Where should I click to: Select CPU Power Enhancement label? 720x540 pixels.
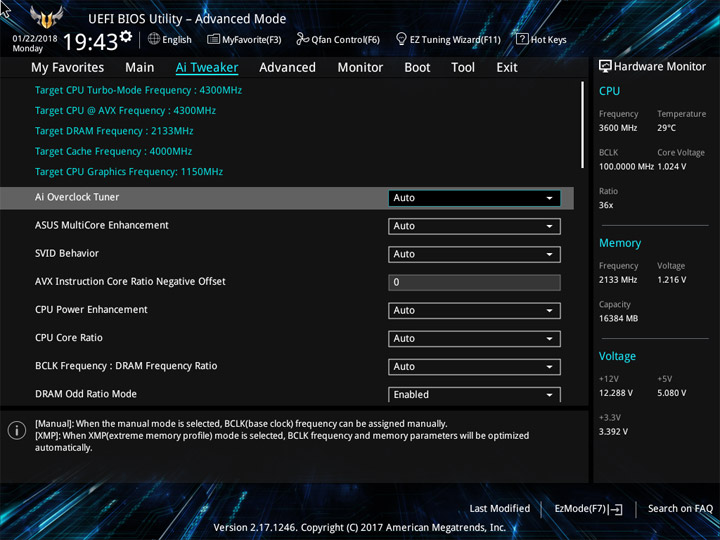coord(91,309)
